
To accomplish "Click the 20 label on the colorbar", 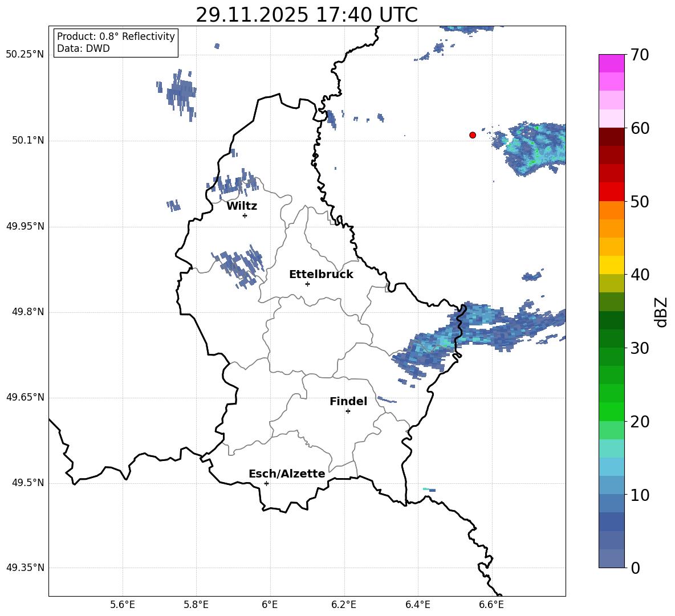I will tap(640, 422).
